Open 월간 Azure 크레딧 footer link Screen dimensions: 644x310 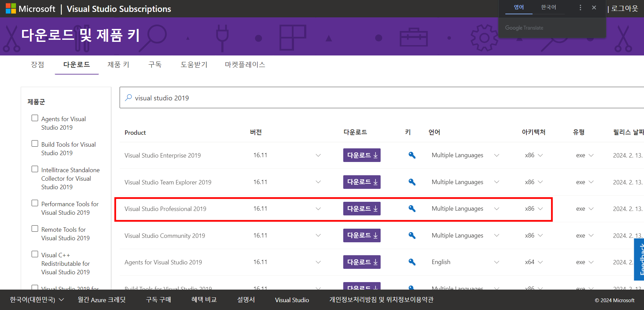[102, 300]
